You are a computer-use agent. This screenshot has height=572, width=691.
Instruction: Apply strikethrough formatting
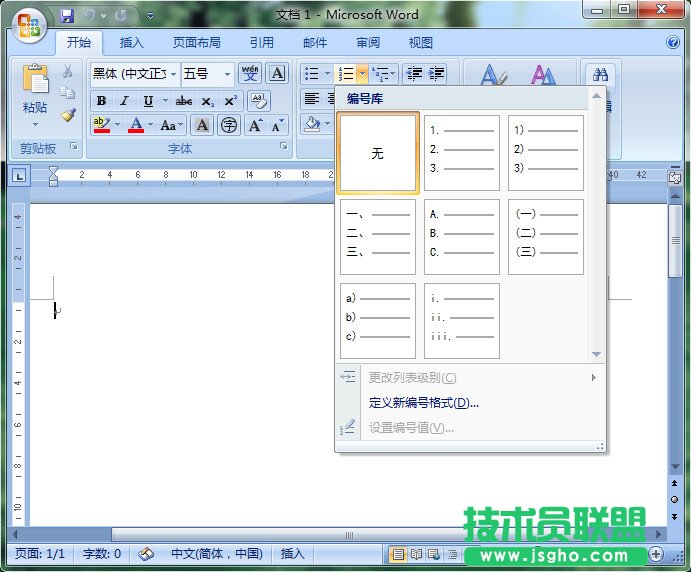point(184,101)
